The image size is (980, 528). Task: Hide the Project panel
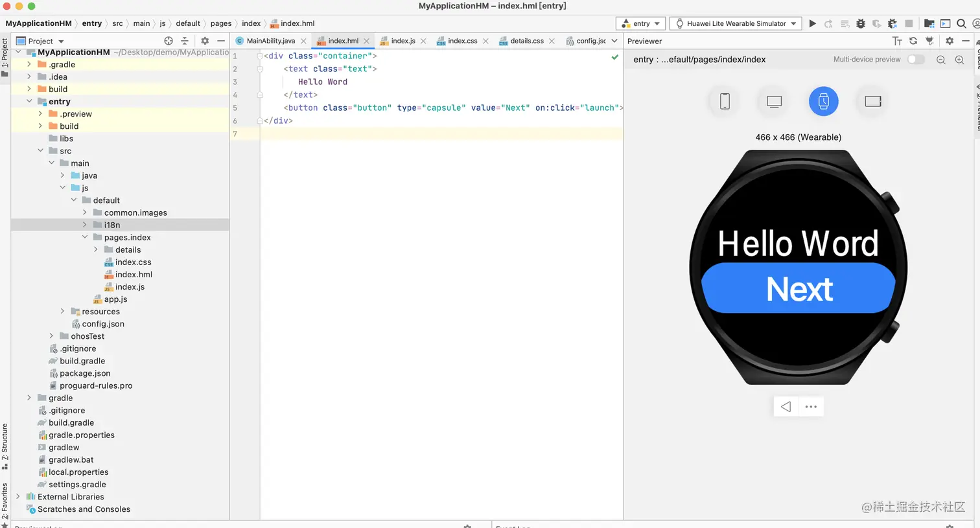(x=221, y=41)
